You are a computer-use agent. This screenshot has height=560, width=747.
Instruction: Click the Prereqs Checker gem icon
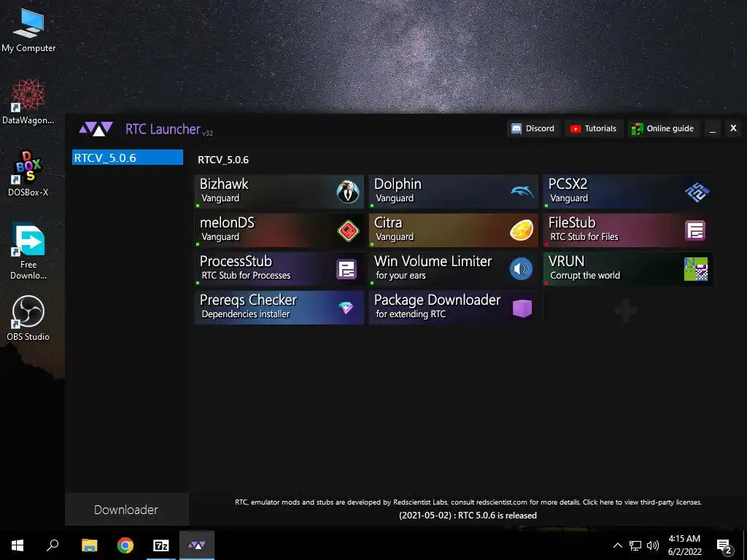[346, 308]
